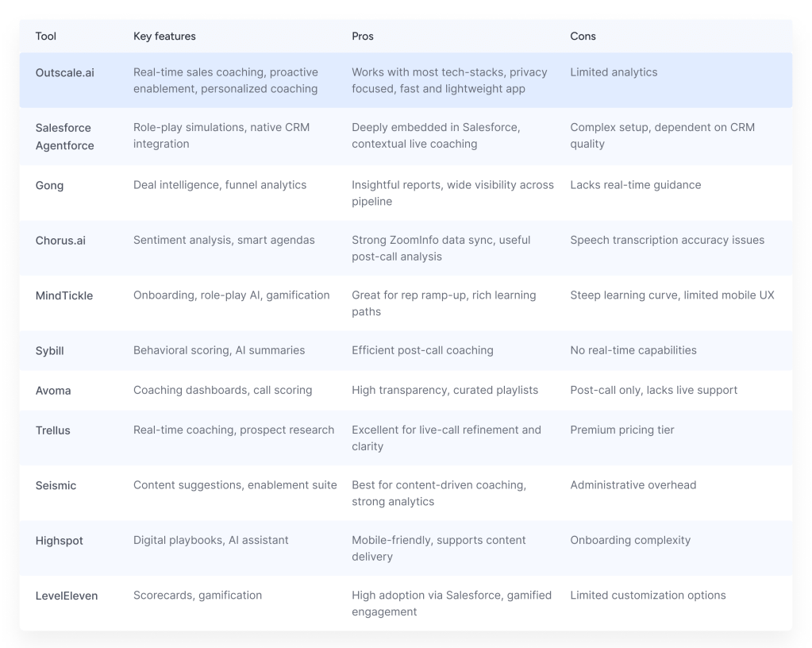Open the Chorus.ai row name
The image size is (812, 648).
tap(60, 241)
